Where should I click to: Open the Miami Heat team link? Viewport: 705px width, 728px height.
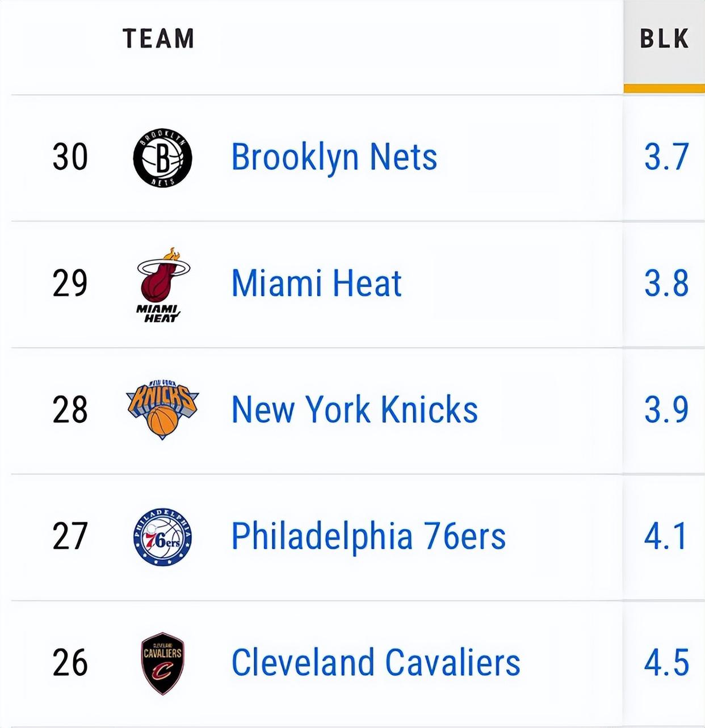tap(316, 283)
